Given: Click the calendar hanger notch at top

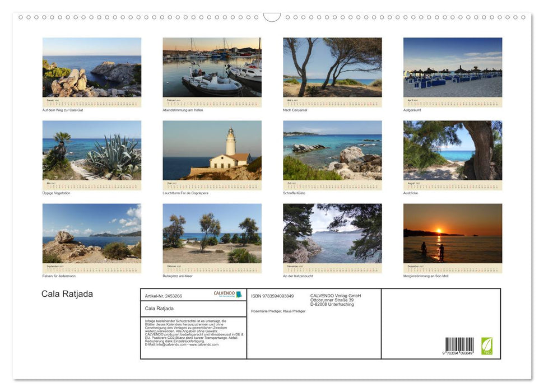Looking at the screenshot, I should [x=272, y=17].
